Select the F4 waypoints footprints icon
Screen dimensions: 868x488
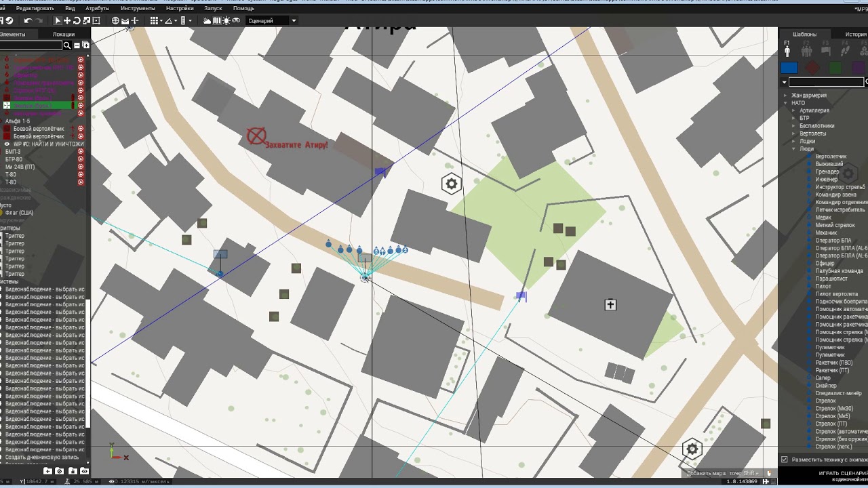[x=845, y=49]
